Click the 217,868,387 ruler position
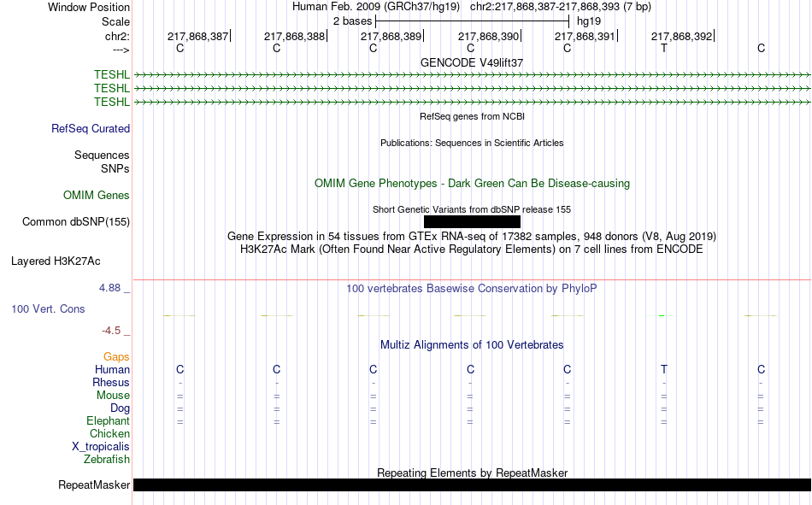Viewport: 812px width, 505px height. click(197, 36)
